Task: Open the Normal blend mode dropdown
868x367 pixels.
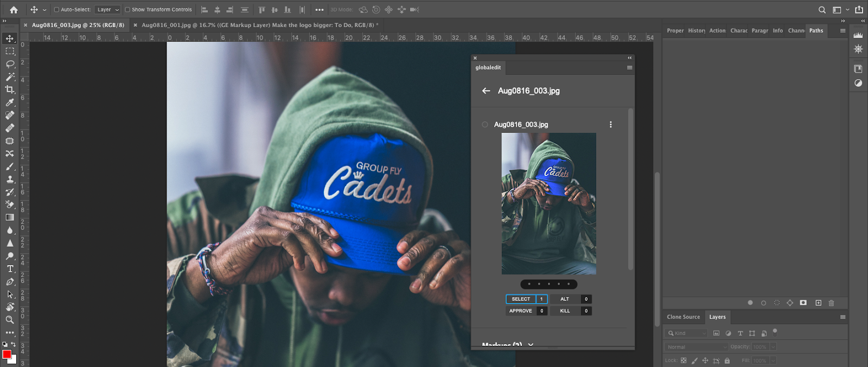Action: (697, 347)
